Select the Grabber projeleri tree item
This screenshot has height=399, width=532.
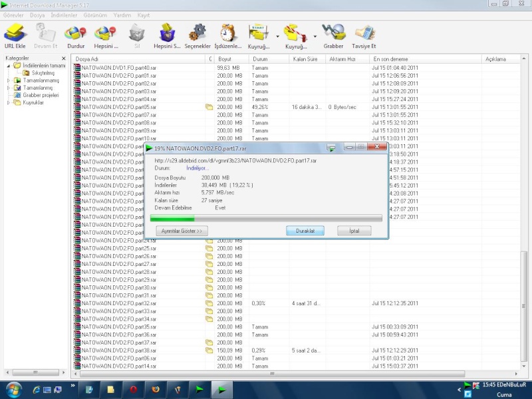coord(41,95)
